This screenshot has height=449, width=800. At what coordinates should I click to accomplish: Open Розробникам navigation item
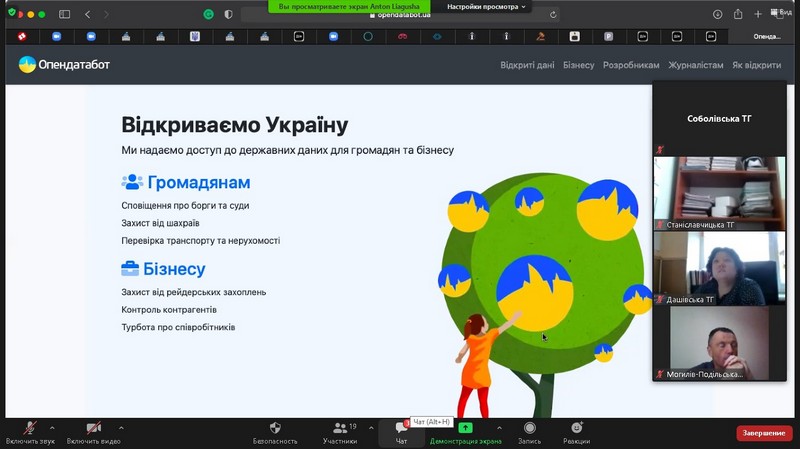pyautogui.click(x=631, y=65)
